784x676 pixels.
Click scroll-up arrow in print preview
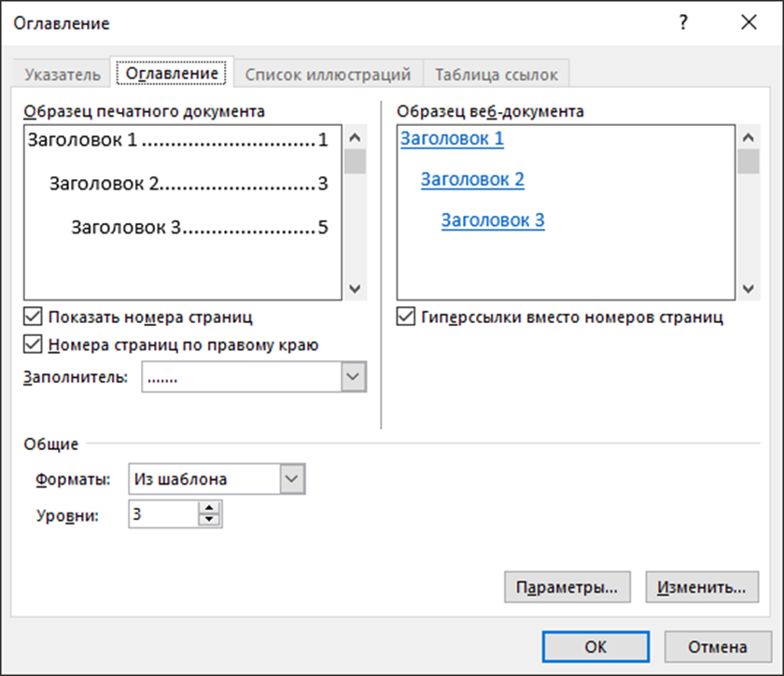[x=355, y=137]
